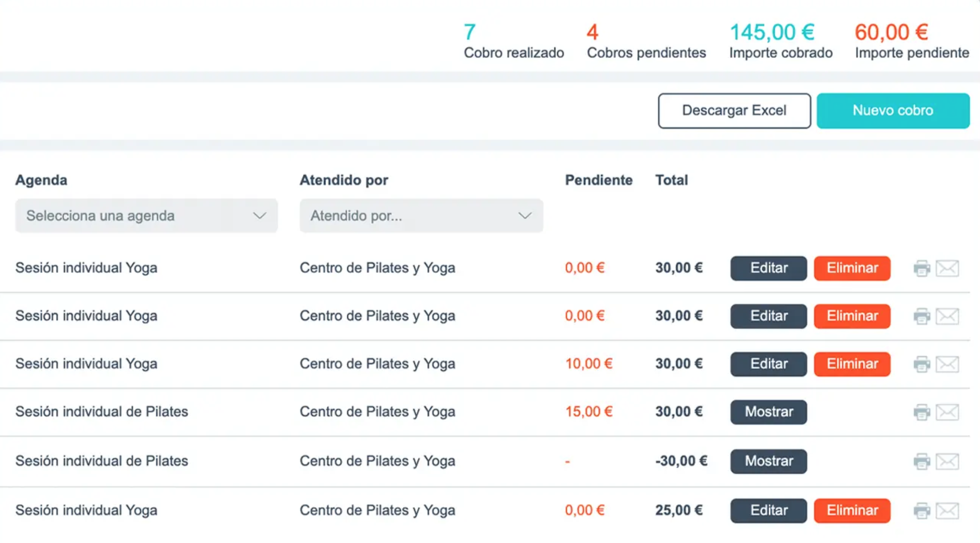
Task: Click printer icon on 25,00 € row
Action: tap(922, 510)
